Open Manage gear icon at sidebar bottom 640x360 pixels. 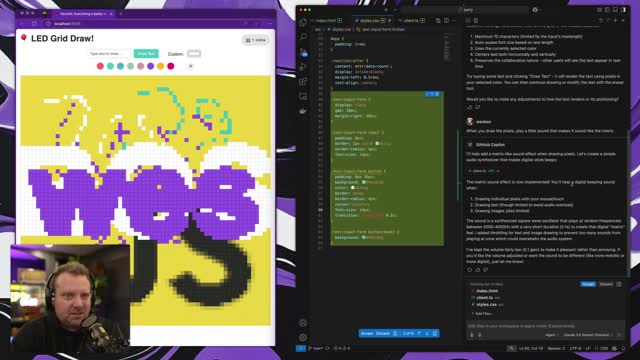[303, 337]
